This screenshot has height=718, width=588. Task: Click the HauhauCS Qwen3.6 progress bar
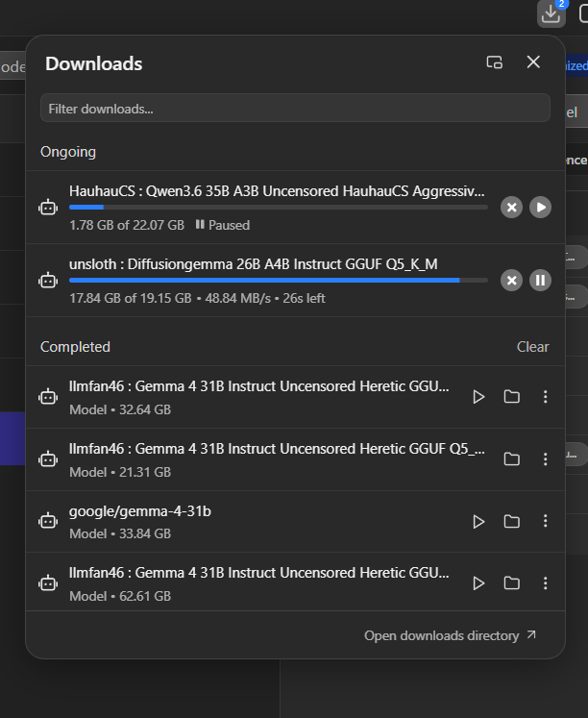tap(279, 208)
